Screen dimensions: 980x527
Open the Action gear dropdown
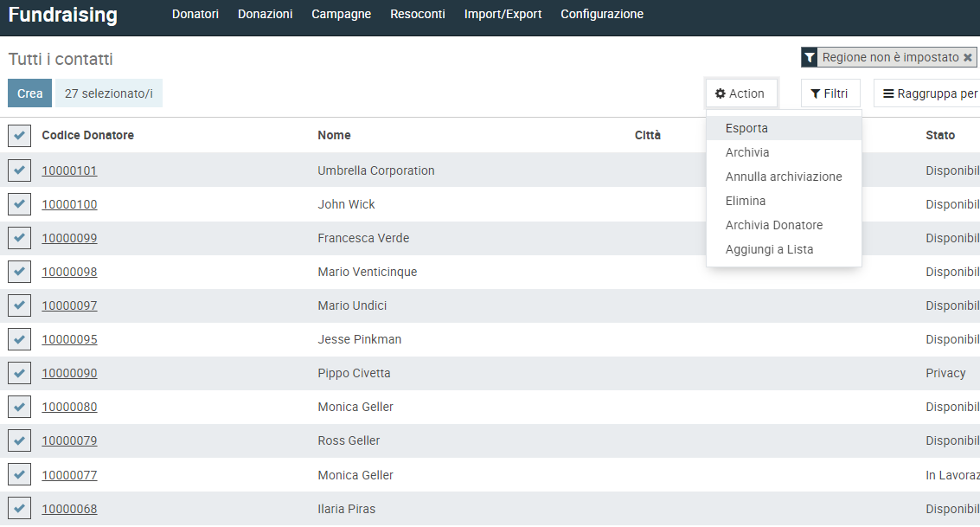point(740,93)
